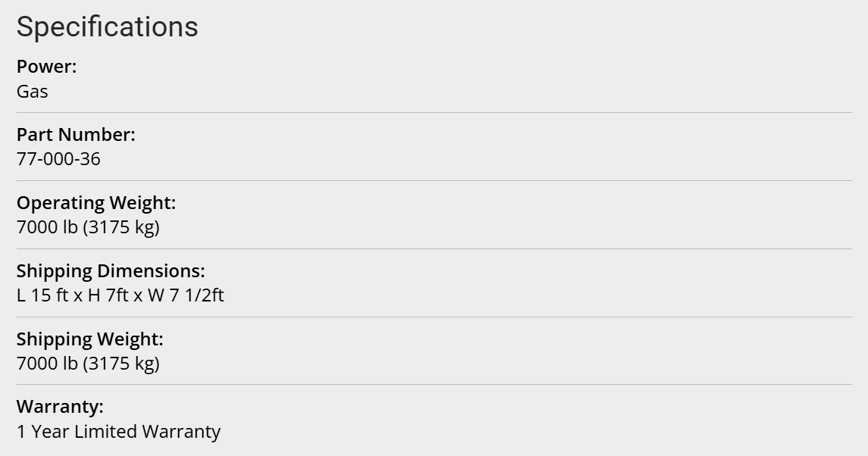This screenshot has height=456, width=868.
Task: Select the Gas power value
Action: [x=33, y=92]
